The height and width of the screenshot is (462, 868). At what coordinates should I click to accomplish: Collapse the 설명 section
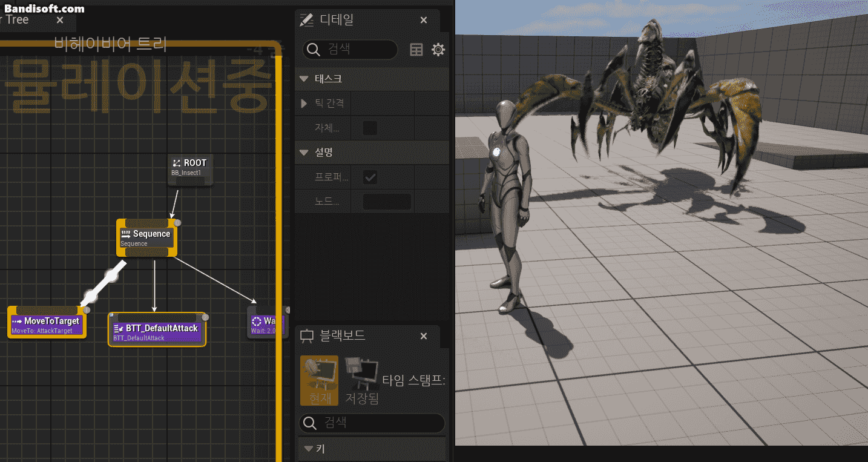tap(304, 153)
